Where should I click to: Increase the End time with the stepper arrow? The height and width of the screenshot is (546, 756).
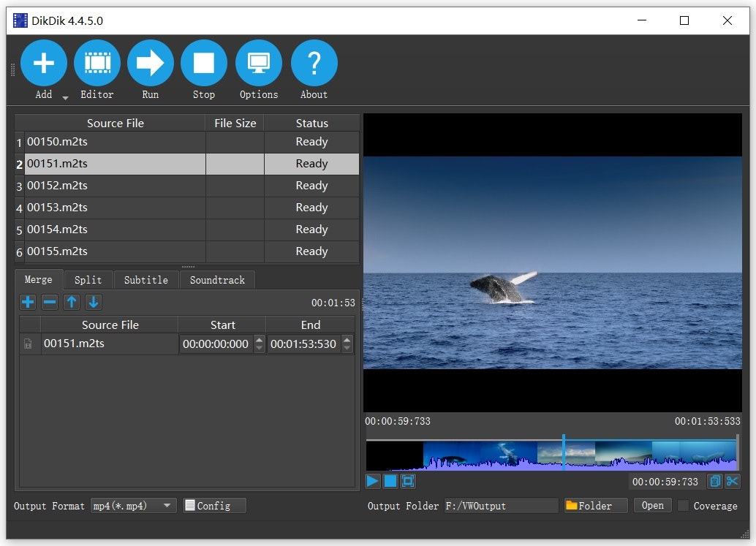point(347,339)
